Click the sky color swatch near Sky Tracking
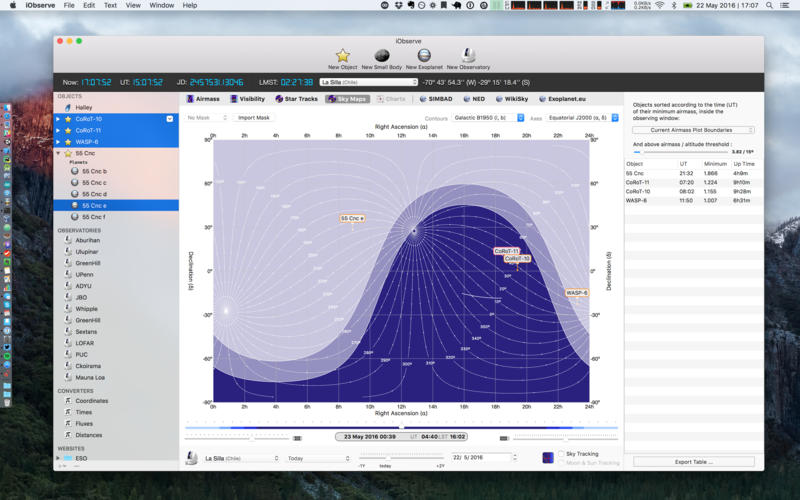The width and height of the screenshot is (800, 500). pos(548,458)
